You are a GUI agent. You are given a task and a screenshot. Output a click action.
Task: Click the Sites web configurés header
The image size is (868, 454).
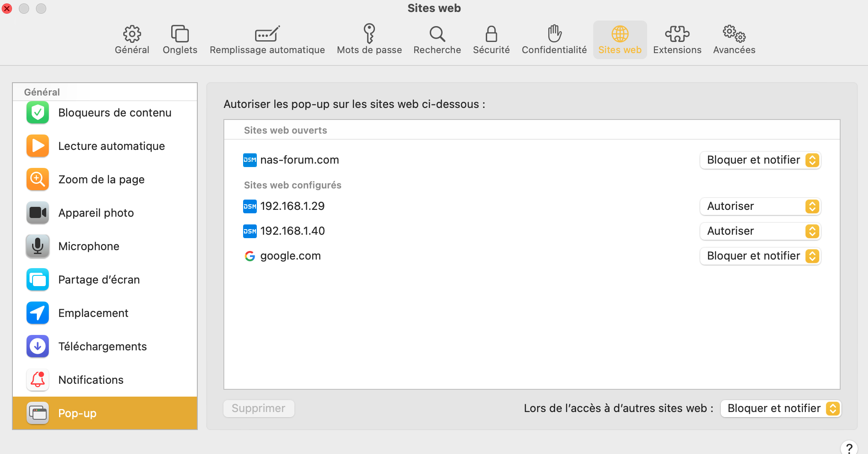(292, 185)
